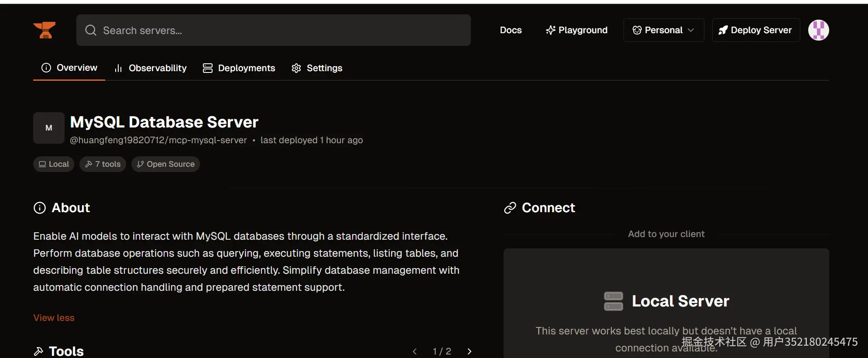Image resolution: width=868 pixels, height=358 pixels.
Task: Click the MySQL Database Server title
Action: 164,122
